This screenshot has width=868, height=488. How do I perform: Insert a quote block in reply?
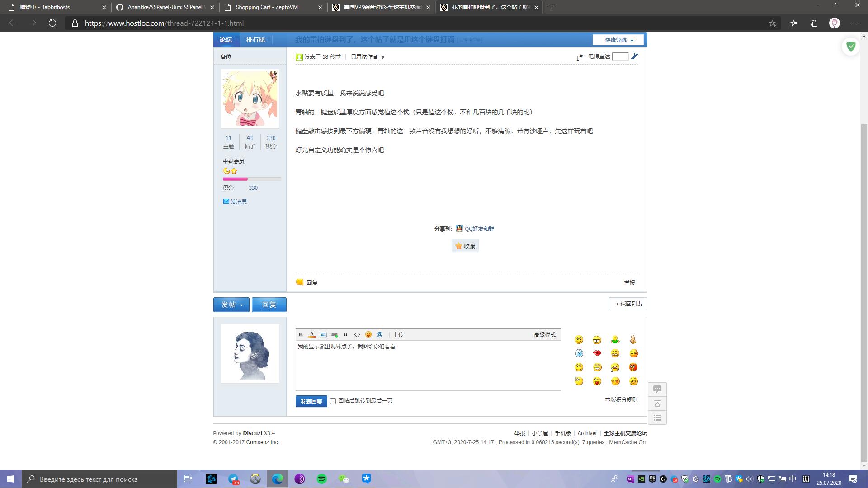[x=346, y=334]
